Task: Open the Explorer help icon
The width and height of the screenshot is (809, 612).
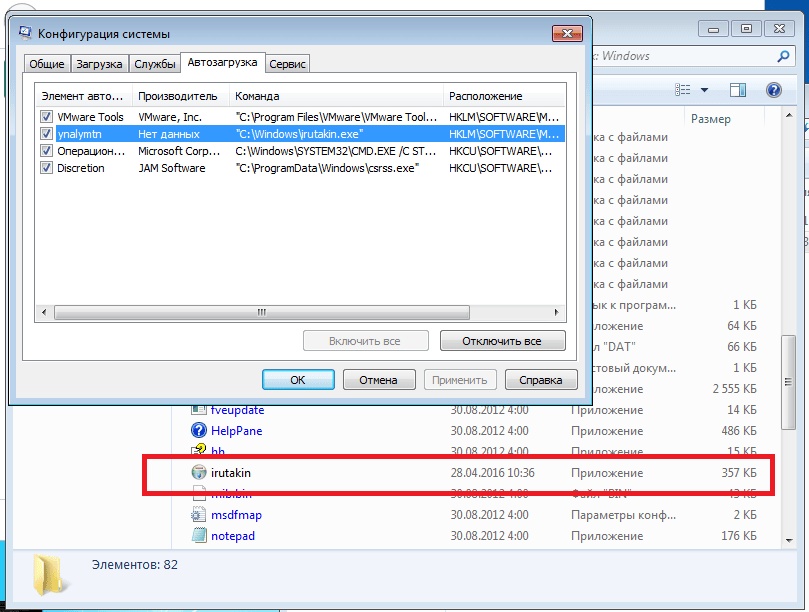Action: pyautogui.click(x=773, y=90)
